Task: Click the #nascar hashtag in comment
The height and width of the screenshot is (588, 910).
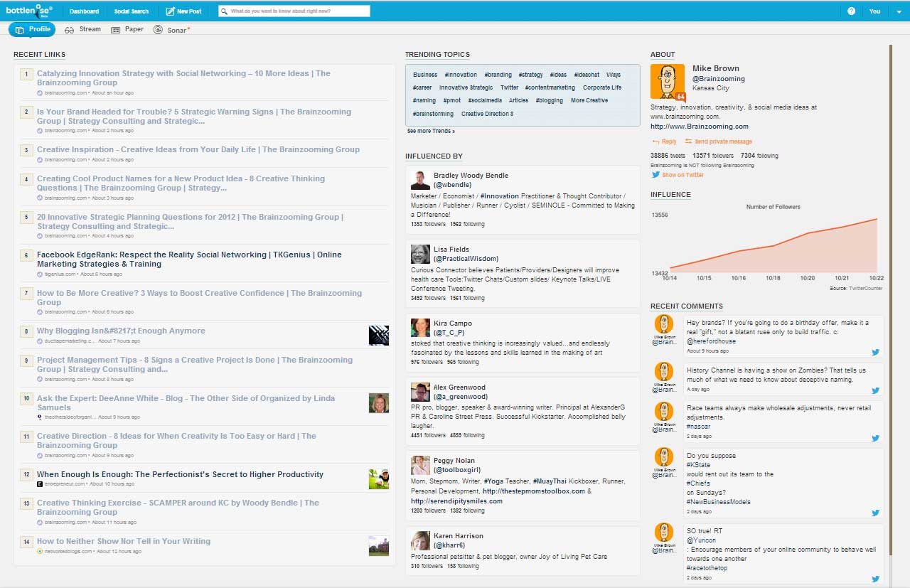Action: point(699,426)
